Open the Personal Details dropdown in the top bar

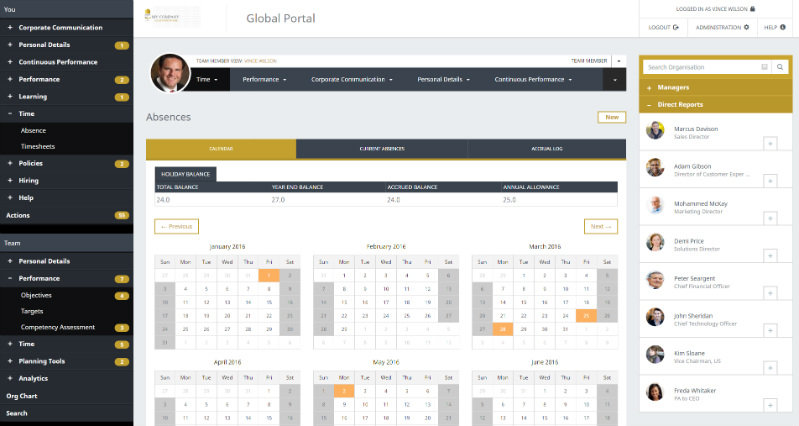click(x=443, y=79)
